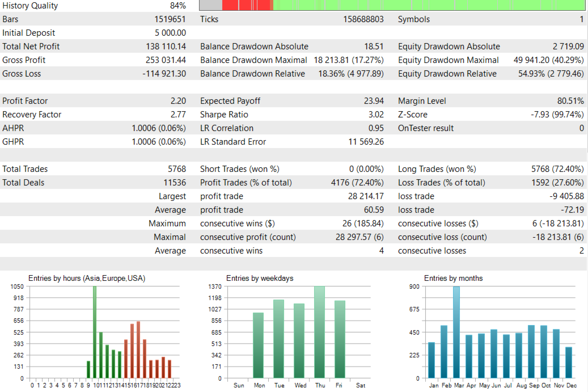Select the Total Trades count
The width and height of the screenshot is (588, 392).
tap(176, 169)
